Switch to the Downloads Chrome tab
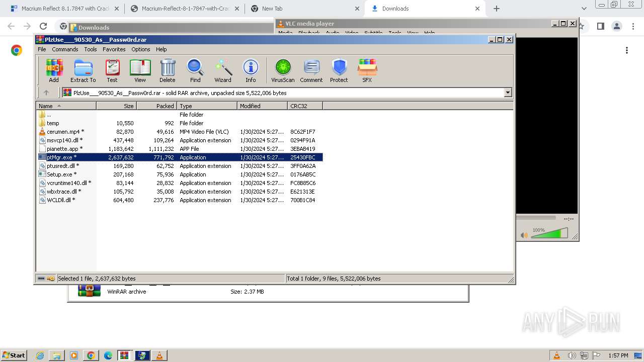The height and width of the screenshot is (362, 644). click(x=425, y=9)
